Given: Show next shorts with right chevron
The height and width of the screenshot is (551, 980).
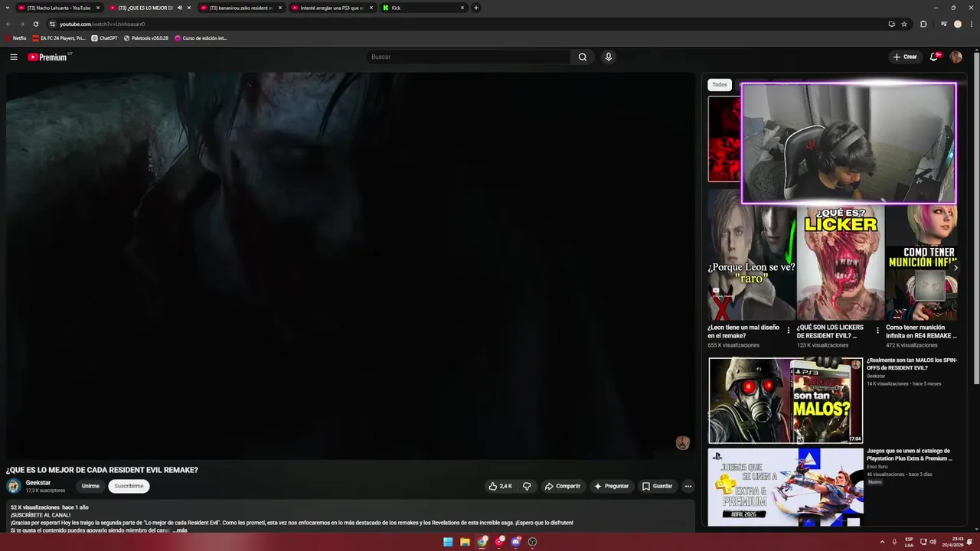Looking at the screenshot, I should (955, 268).
